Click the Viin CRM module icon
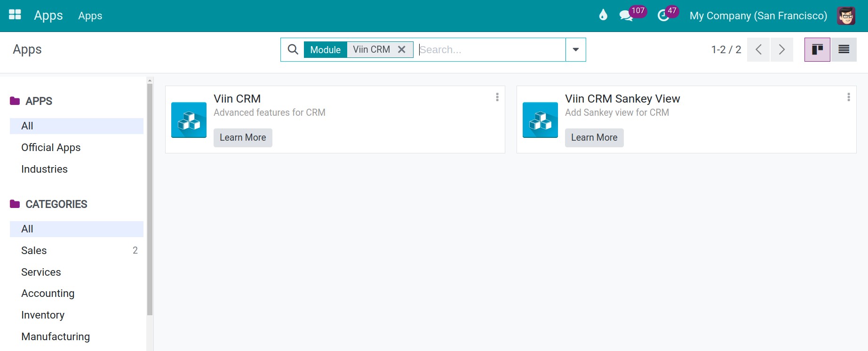The image size is (868, 351). tap(189, 120)
